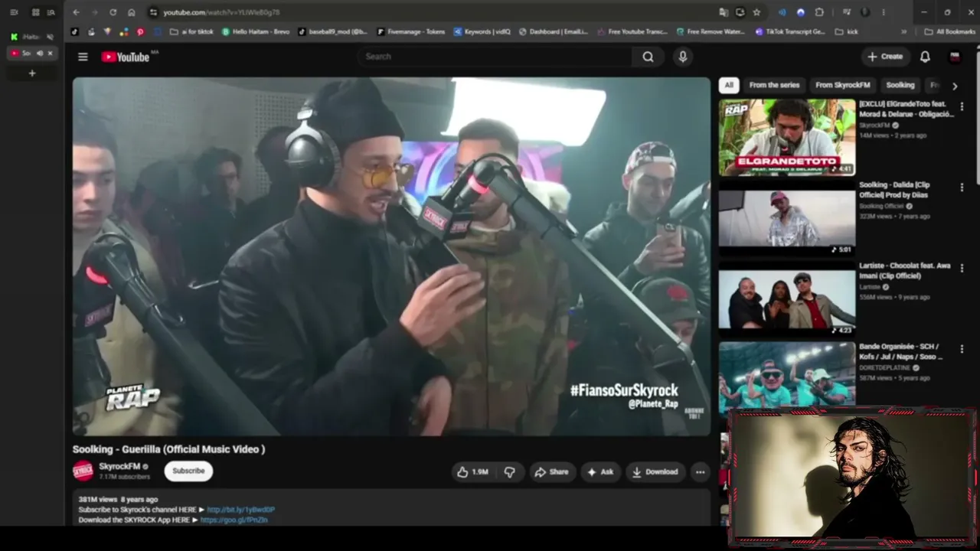Open YouTube notifications bell

point(925,57)
